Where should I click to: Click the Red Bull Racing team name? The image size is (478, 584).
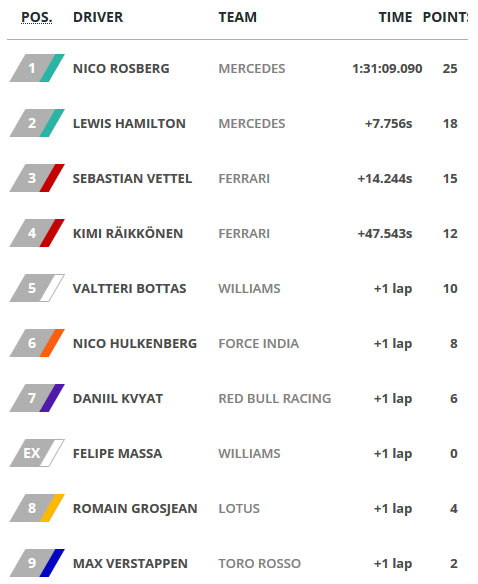(x=275, y=399)
